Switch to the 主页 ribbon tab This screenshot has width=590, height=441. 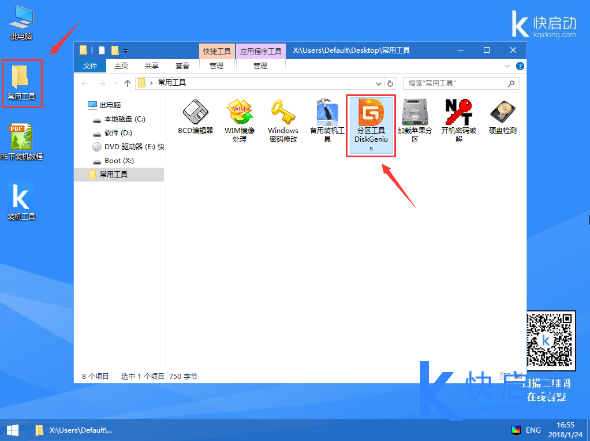click(121, 66)
